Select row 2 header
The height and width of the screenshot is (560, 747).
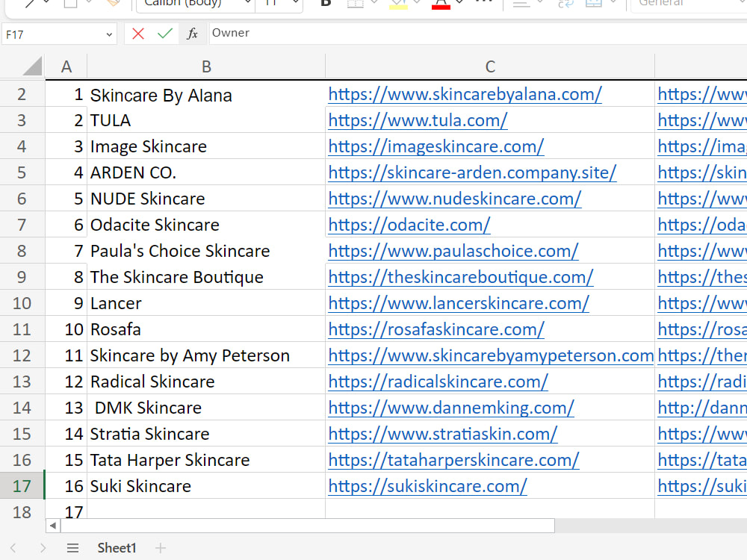click(22, 94)
